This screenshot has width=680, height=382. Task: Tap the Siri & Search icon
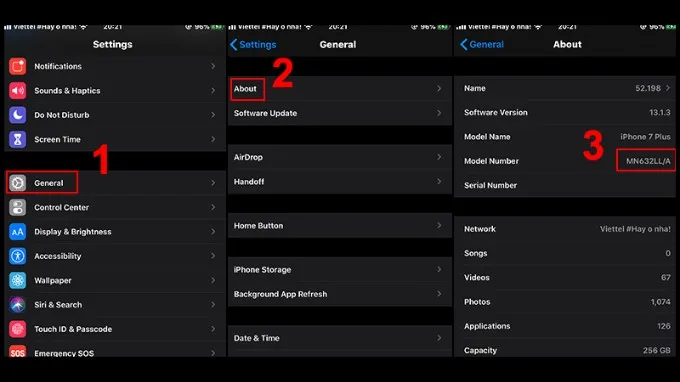pyautogui.click(x=17, y=304)
